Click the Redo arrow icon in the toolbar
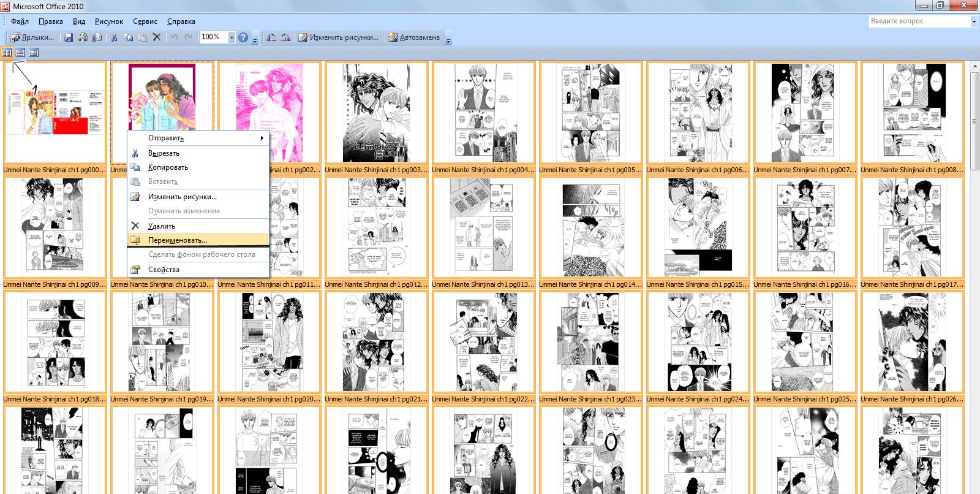Screen dimensions: 980x494 coord(188,37)
